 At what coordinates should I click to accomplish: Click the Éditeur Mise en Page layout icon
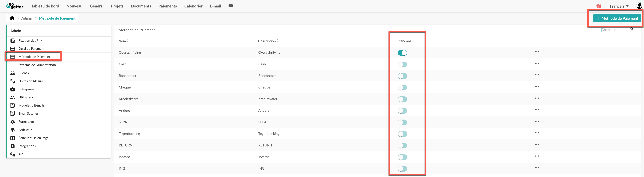click(x=13, y=138)
